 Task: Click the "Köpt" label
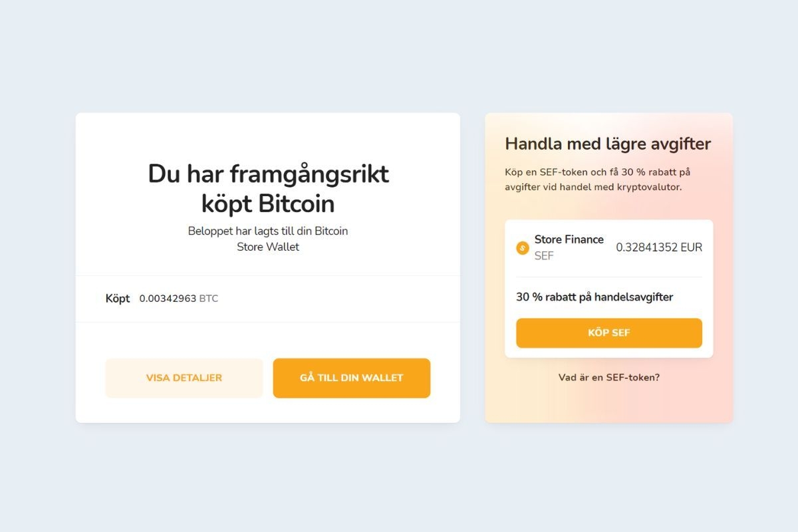[118, 298]
